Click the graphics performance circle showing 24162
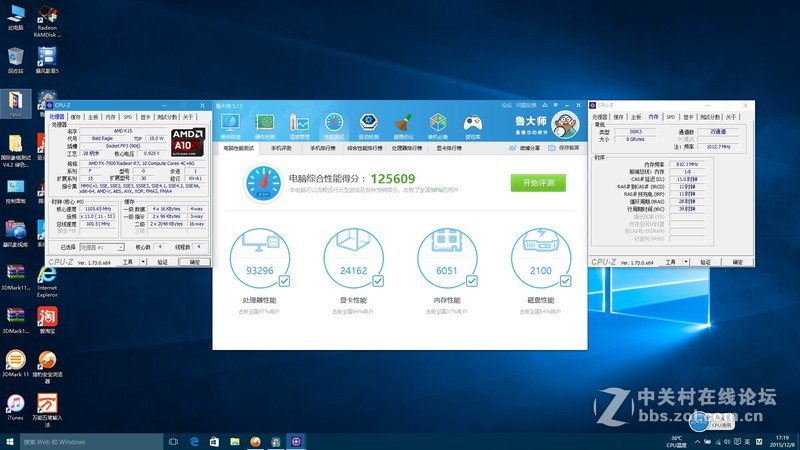 coord(354,258)
